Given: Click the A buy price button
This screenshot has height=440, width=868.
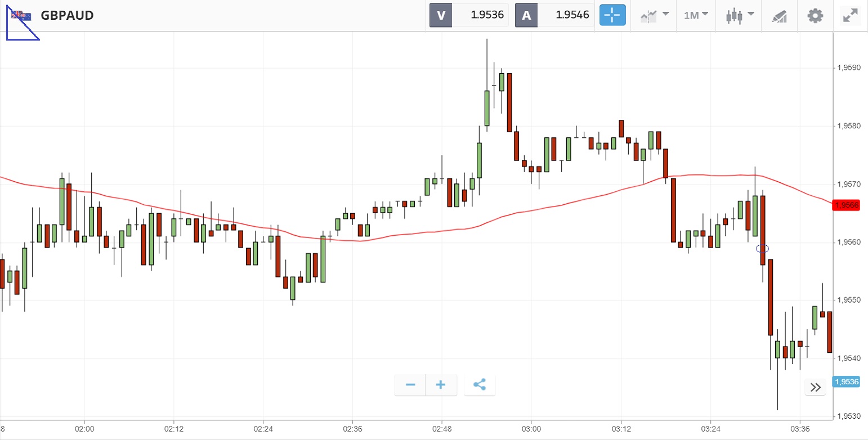Looking at the screenshot, I should tap(554, 15).
